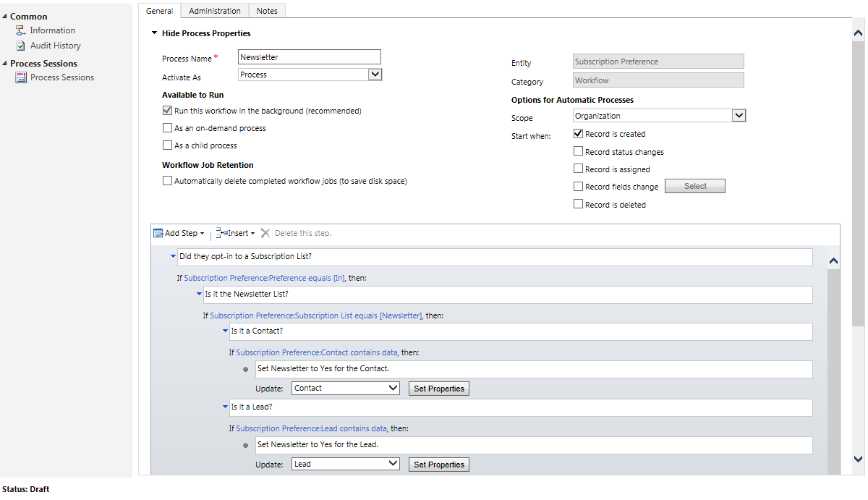Click Set Properties for the Contact update
Screen dimensions: 868x500
(438, 389)
